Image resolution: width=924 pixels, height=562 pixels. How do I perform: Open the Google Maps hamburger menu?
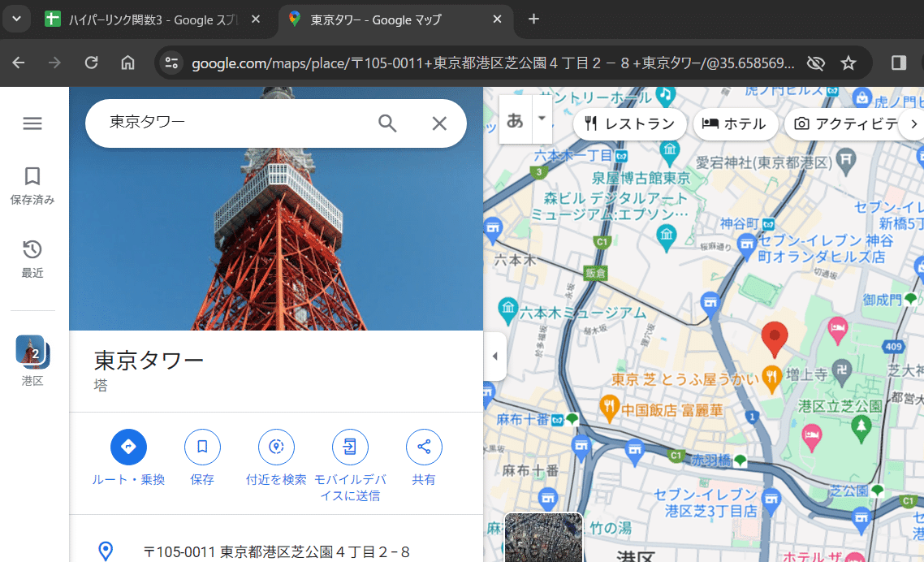tap(32, 123)
